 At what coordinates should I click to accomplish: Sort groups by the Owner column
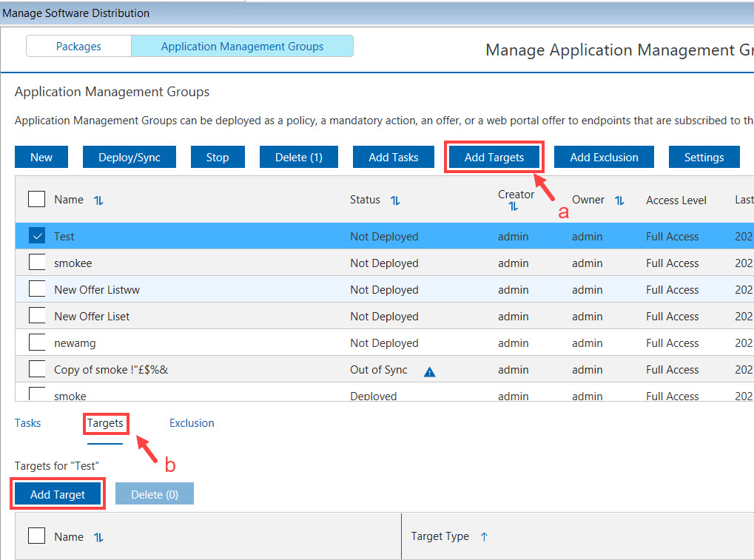[620, 200]
